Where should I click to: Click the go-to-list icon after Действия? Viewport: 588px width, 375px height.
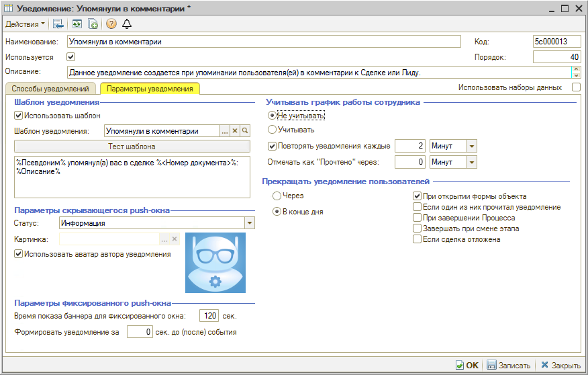[59, 24]
